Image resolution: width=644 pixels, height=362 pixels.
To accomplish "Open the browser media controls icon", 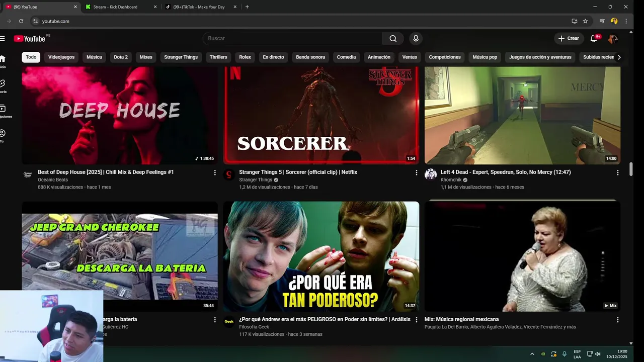I will coord(602,21).
